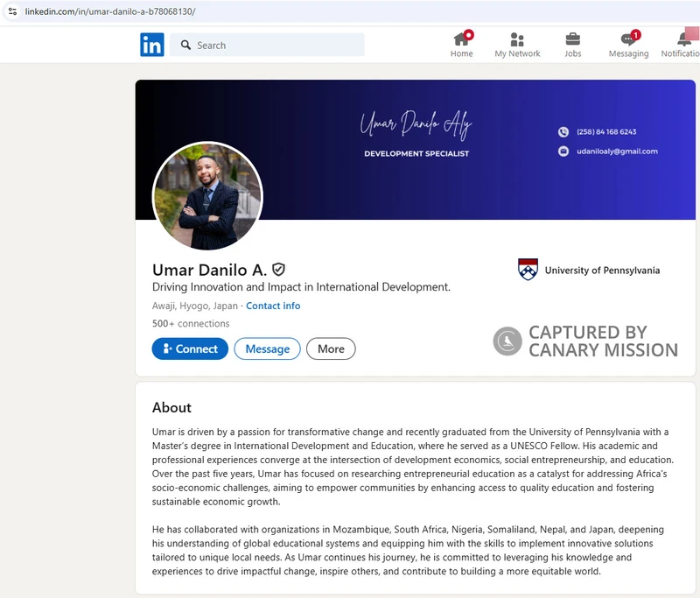This screenshot has height=598, width=700.
Task: Open the More options button
Action: [331, 348]
